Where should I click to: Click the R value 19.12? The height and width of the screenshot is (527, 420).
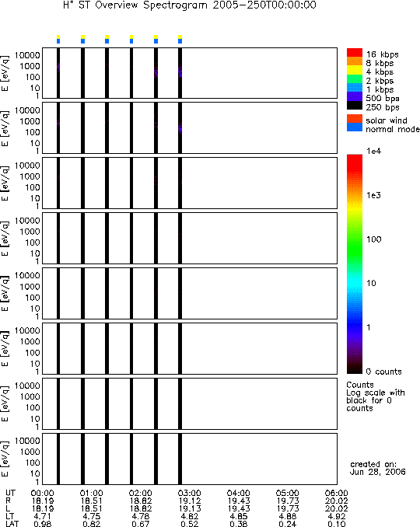190,501
